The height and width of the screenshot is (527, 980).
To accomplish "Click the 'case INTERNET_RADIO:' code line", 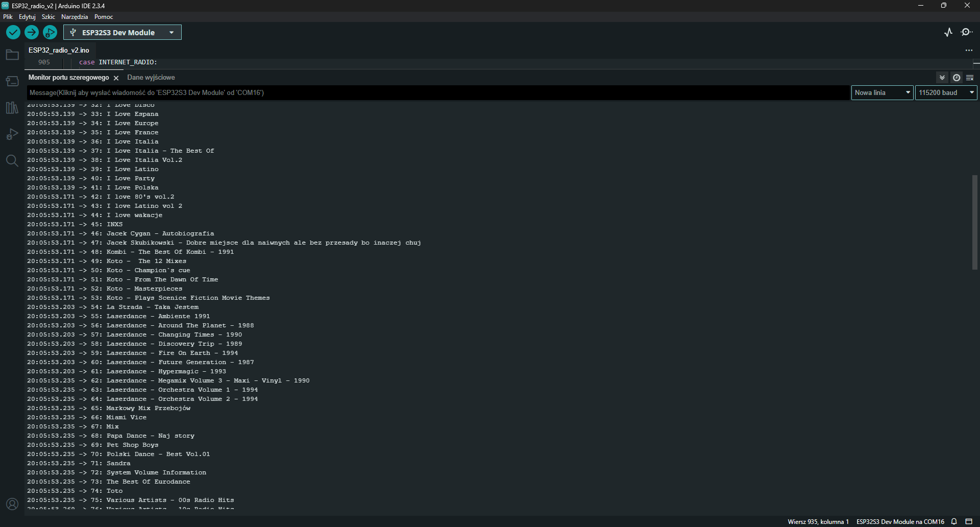I will [x=118, y=62].
